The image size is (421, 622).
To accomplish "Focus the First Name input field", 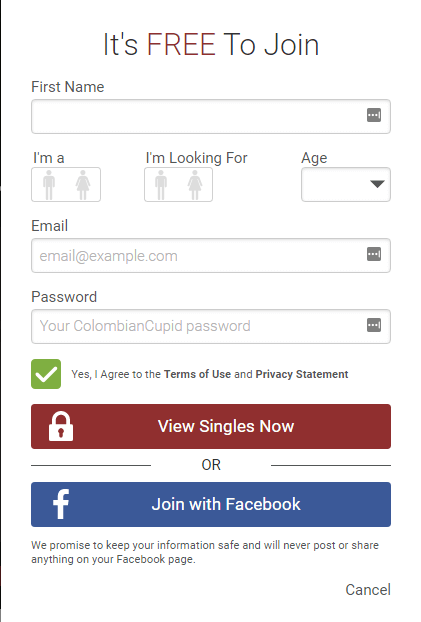I will (x=211, y=116).
